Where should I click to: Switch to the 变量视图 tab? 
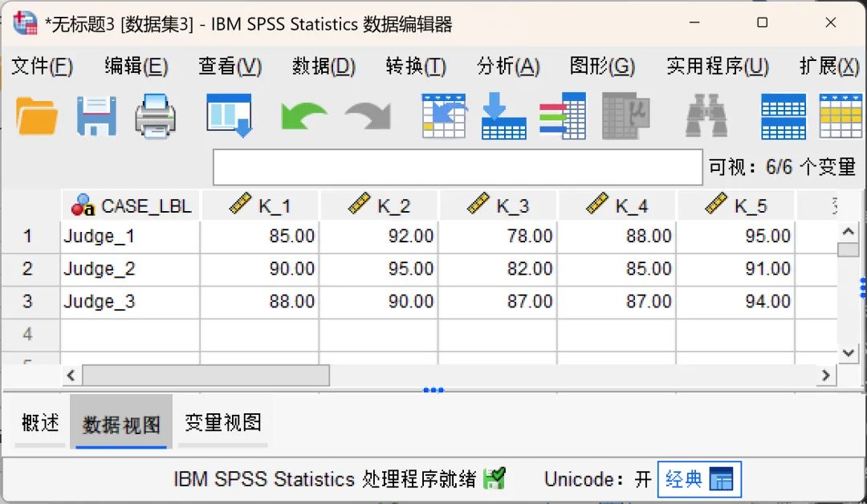[x=223, y=423]
